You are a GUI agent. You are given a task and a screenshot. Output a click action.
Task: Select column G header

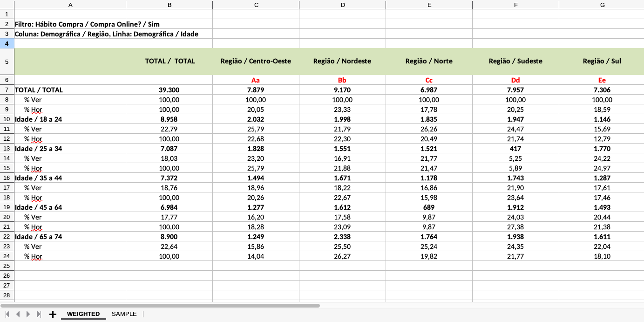click(602, 5)
